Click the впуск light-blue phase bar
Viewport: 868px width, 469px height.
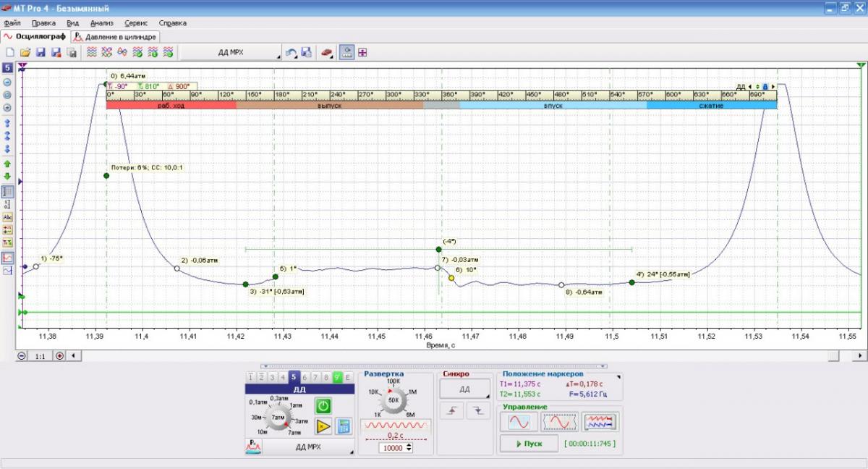point(553,105)
